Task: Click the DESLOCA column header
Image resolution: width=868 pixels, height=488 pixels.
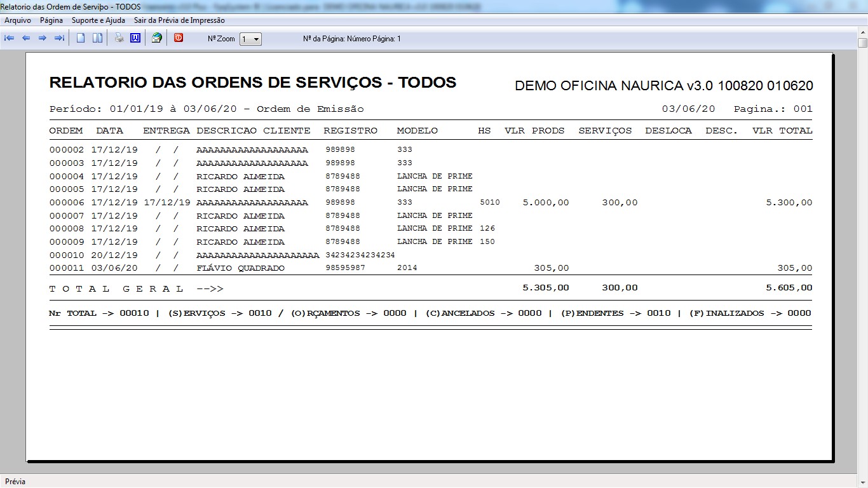Action: [668, 130]
